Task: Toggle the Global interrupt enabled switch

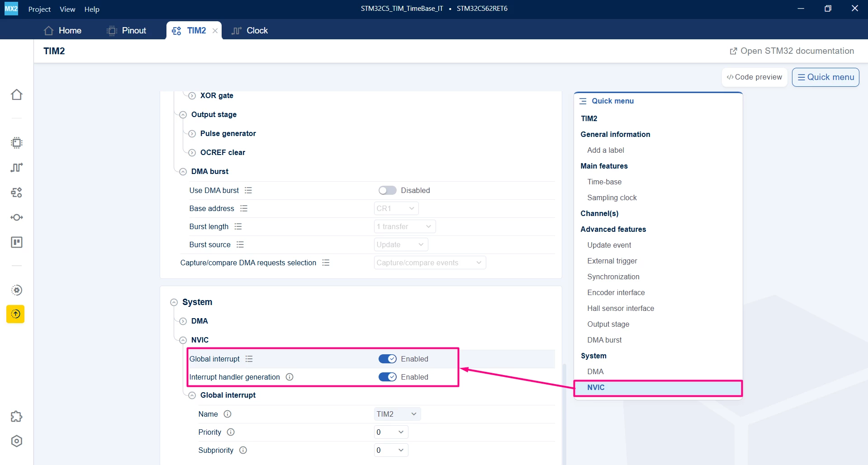Action: tap(388, 359)
